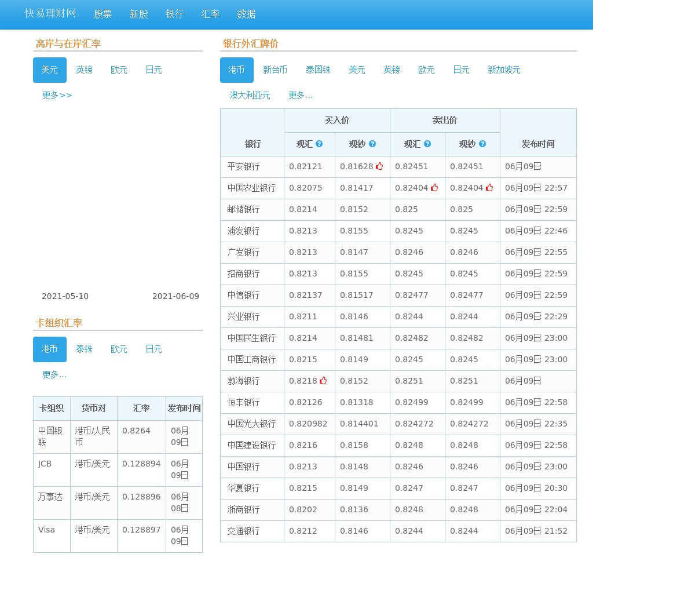Open 股票 in the top navigation
The image size is (695, 616).
[x=103, y=14]
